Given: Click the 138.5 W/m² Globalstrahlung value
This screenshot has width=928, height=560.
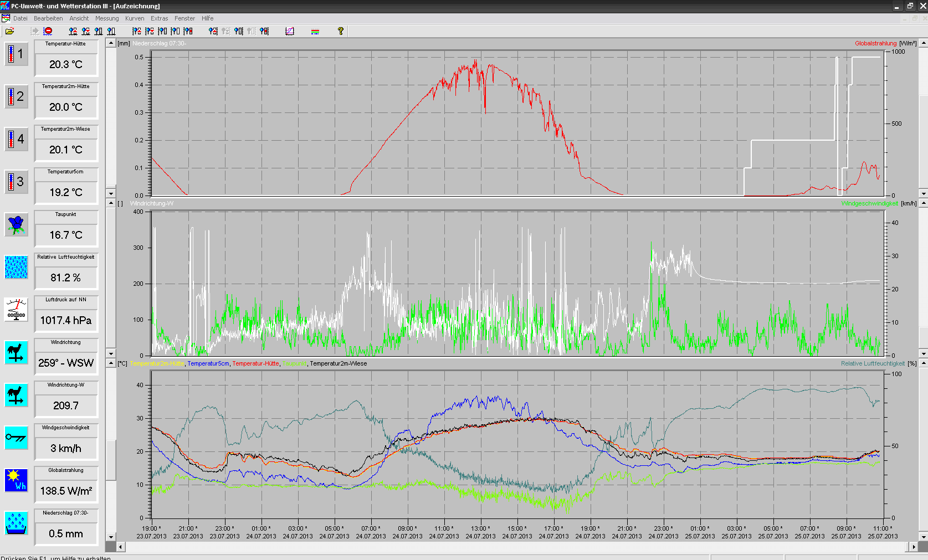Looking at the screenshot, I should click(x=66, y=491).
